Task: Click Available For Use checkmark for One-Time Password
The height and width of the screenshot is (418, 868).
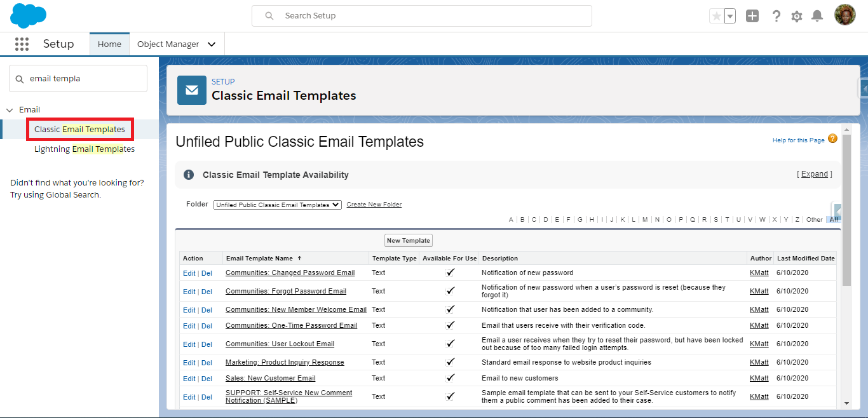Action: point(450,325)
